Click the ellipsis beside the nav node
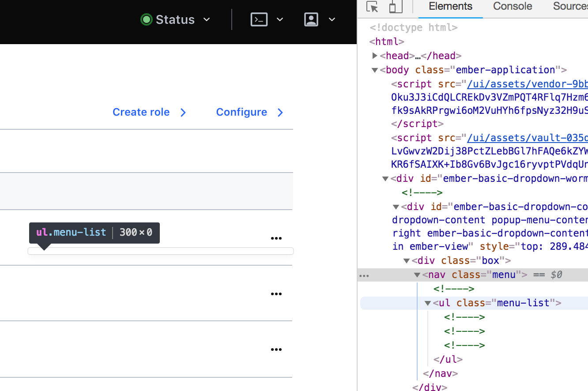 pyautogui.click(x=364, y=275)
